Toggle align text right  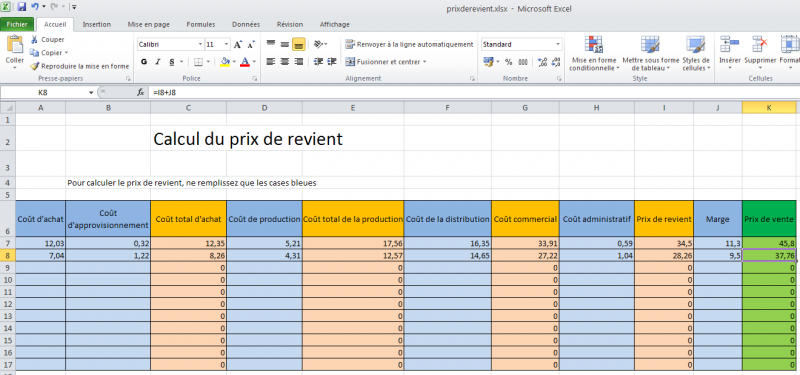point(299,62)
